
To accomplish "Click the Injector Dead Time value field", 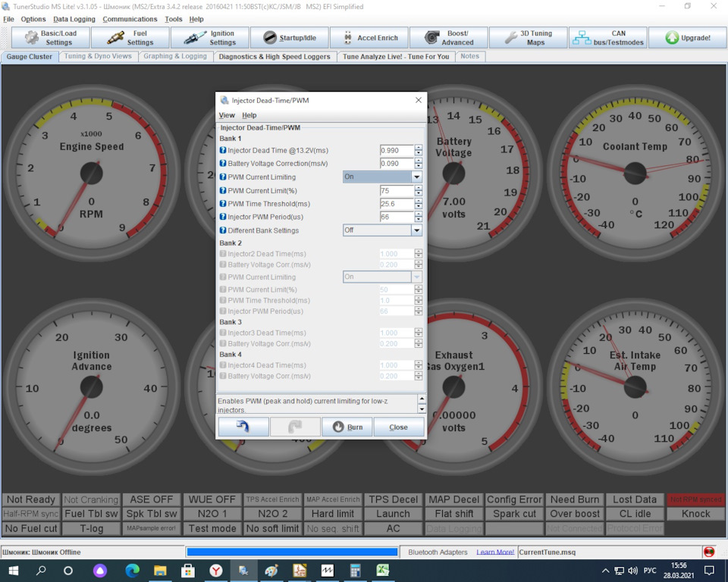I will [397, 150].
